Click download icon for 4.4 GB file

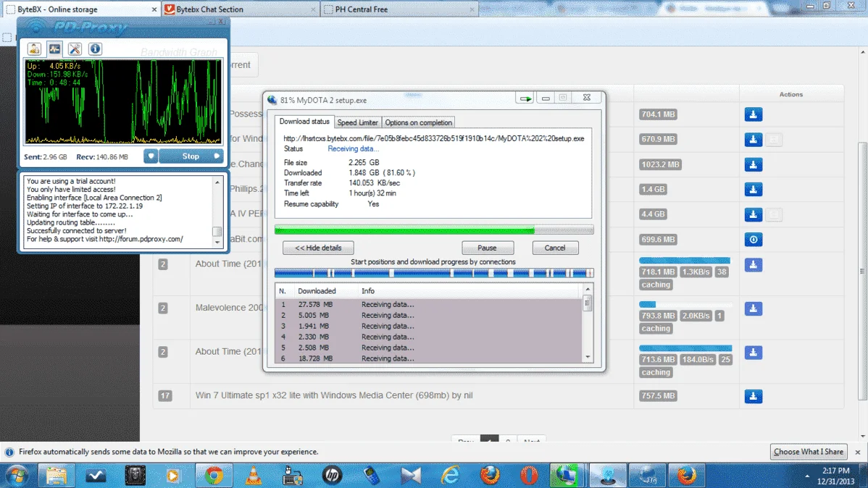(x=753, y=214)
